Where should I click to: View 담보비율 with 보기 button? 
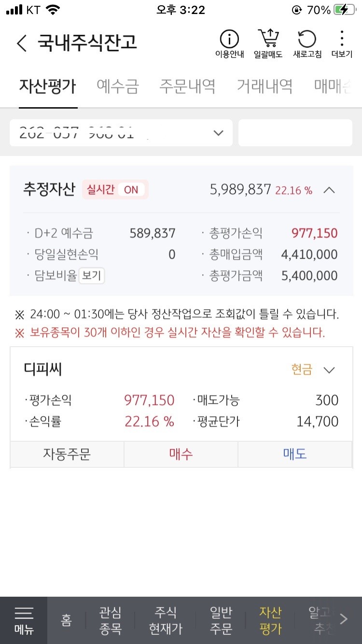coord(92,276)
